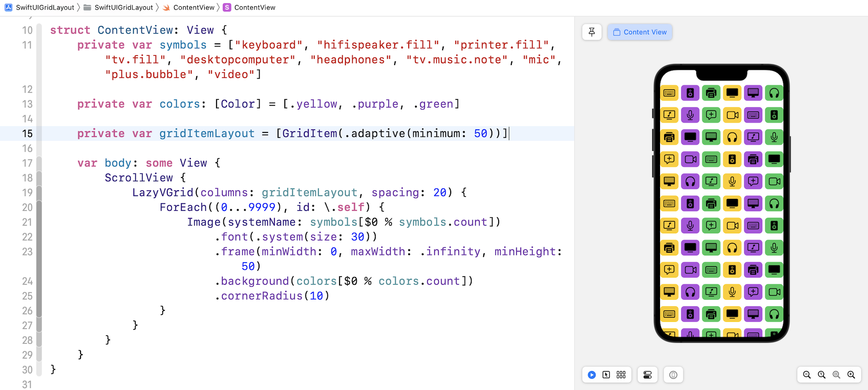Viewport: 868px width, 390px height.
Task: Pin the preview with the pin button
Action: point(592,32)
